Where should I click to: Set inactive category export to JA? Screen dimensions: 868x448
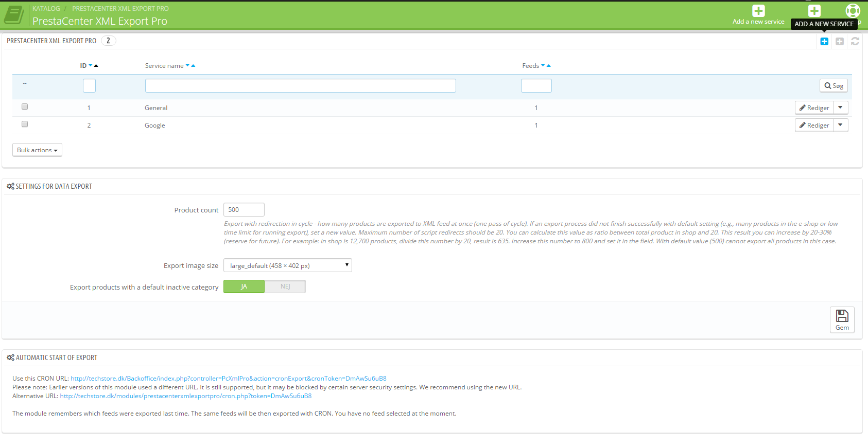click(x=244, y=286)
